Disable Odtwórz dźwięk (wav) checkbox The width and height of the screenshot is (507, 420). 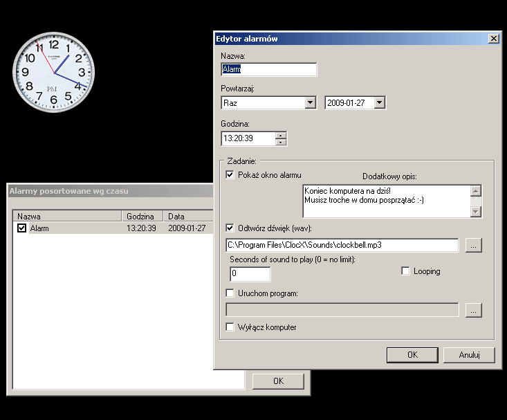[230, 228]
